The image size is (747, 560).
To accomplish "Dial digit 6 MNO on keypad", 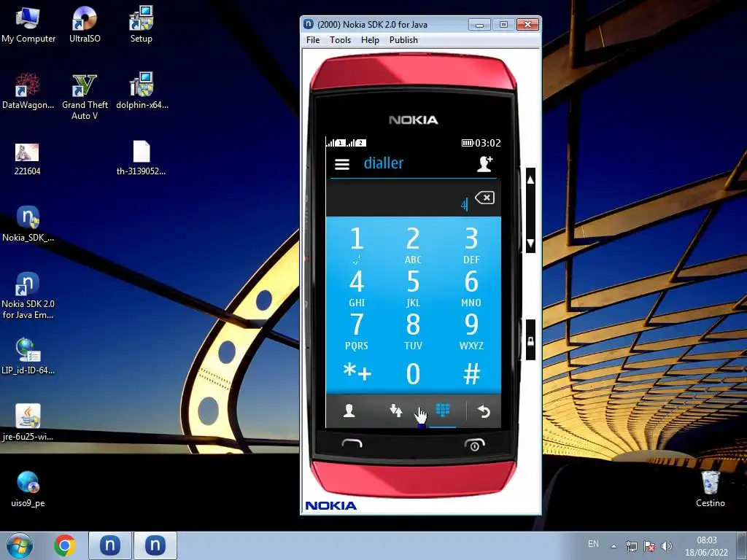I will pyautogui.click(x=471, y=287).
